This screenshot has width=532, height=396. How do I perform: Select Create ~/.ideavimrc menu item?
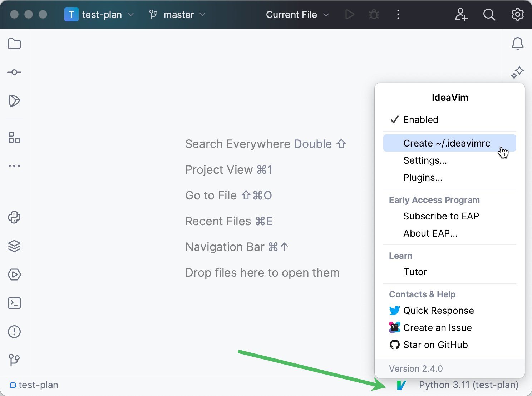tap(450, 143)
